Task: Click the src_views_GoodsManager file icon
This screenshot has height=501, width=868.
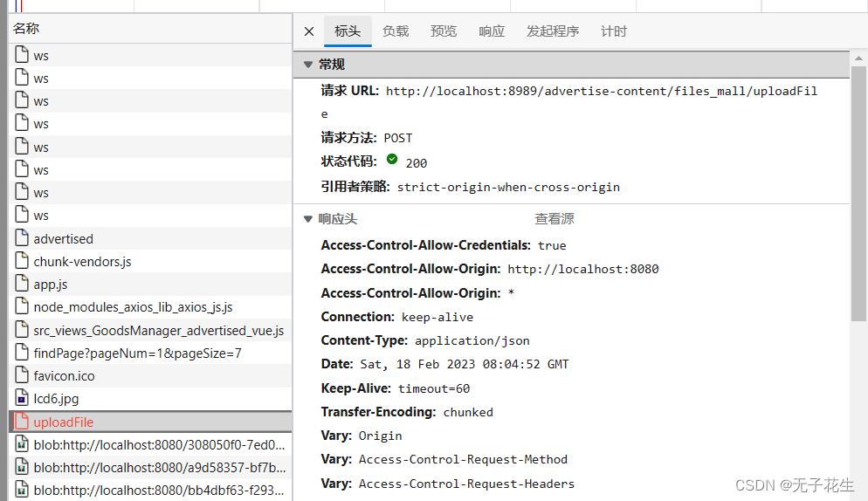Action: (22, 329)
